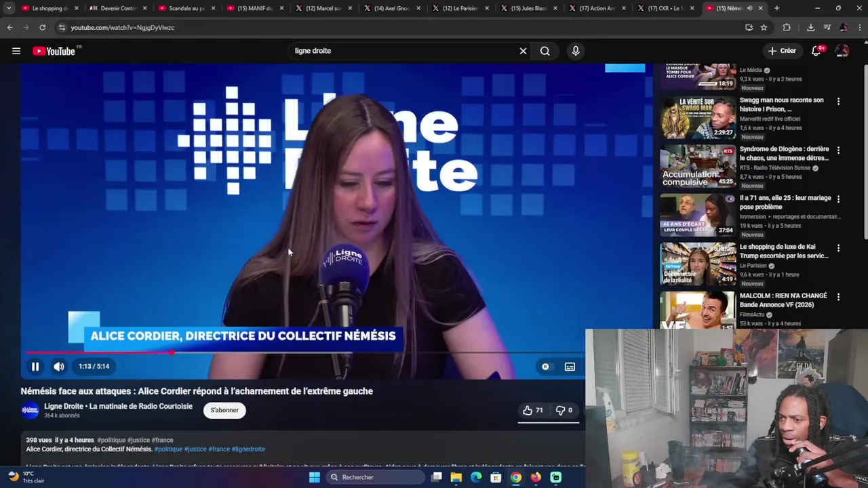868x488 pixels.
Task: Switch to the 'Le shopping' tab
Action: click(50, 8)
